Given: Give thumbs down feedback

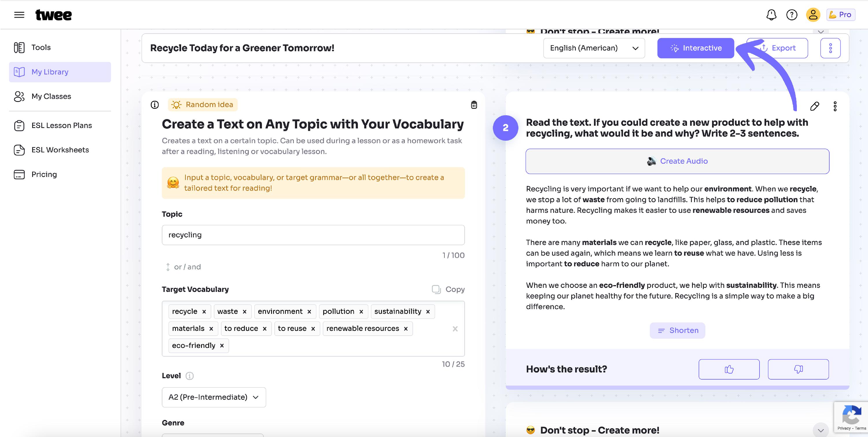Looking at the screenshot, I should point(798,369).
